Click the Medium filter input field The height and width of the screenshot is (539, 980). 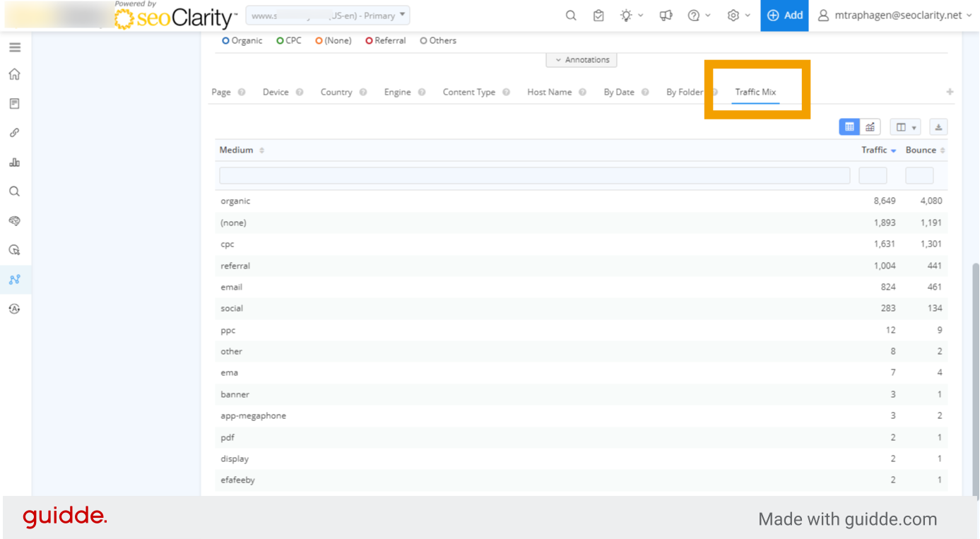click(534, 176)
